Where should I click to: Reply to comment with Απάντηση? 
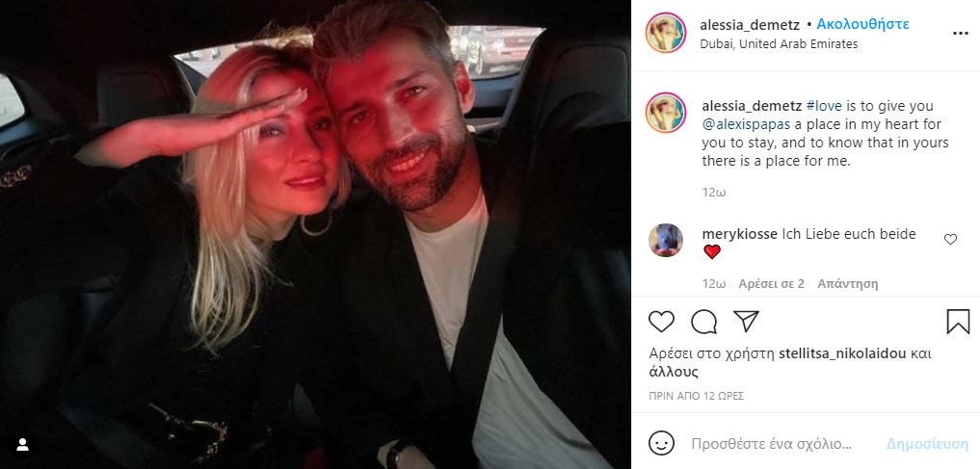coord(847,284)
